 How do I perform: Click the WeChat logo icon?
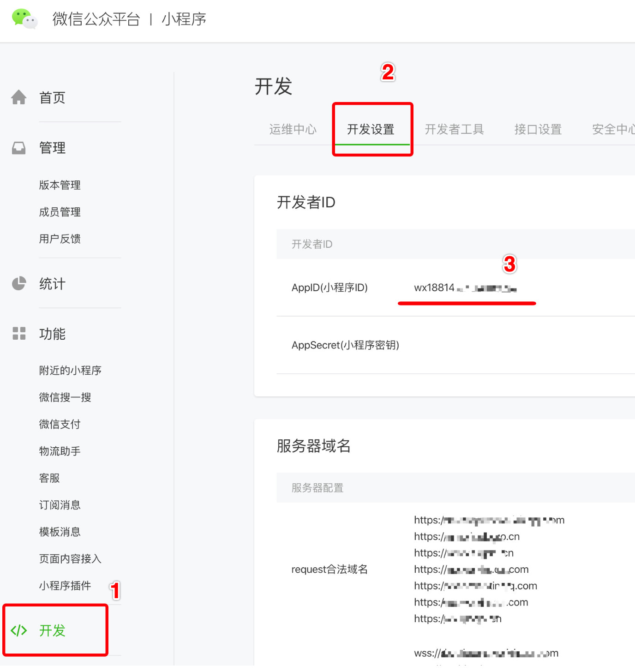coord(24,19)
